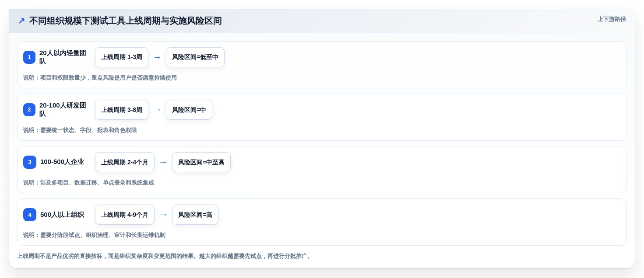Select step badge number 2
Image resolution: width=644 pixels, height=278 pixels.
click(x=29, y=110)
